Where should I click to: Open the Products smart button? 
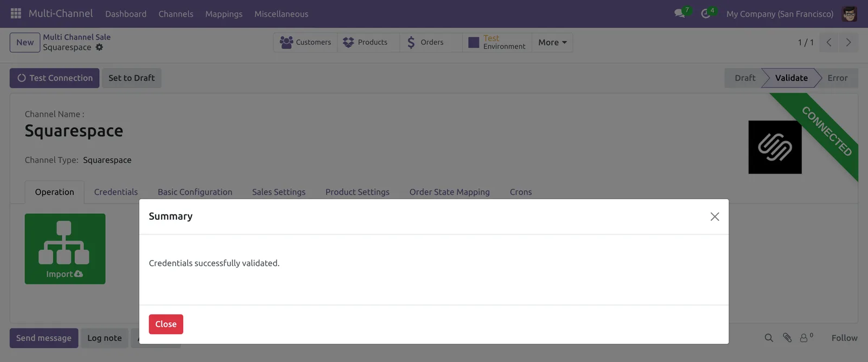[x=368, y=42]
